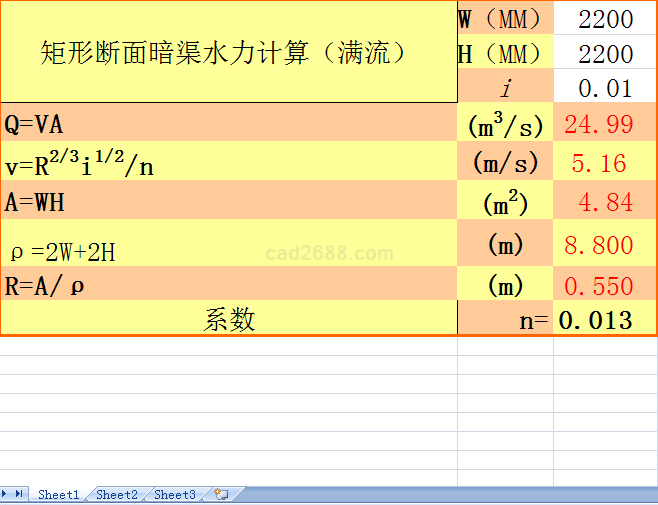Switch to the Sheet1 tab
The width and height of the screenshot is (658, 505).
point(58,494)
